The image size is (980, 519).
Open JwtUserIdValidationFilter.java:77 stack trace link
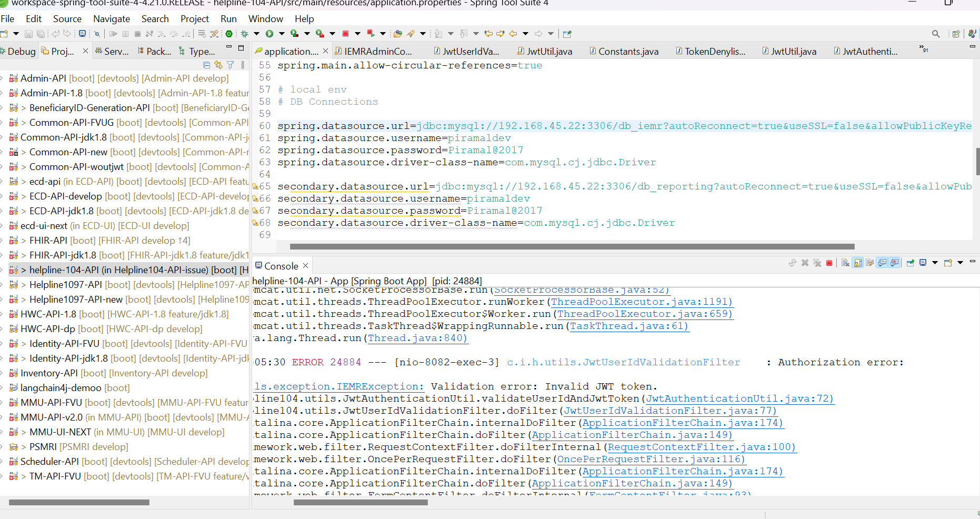pos(670,411)
